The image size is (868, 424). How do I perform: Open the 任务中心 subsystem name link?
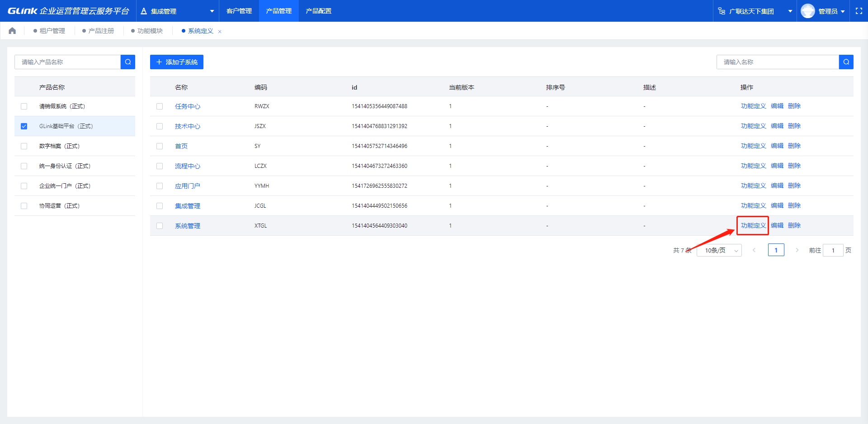(x=188, y=106)
